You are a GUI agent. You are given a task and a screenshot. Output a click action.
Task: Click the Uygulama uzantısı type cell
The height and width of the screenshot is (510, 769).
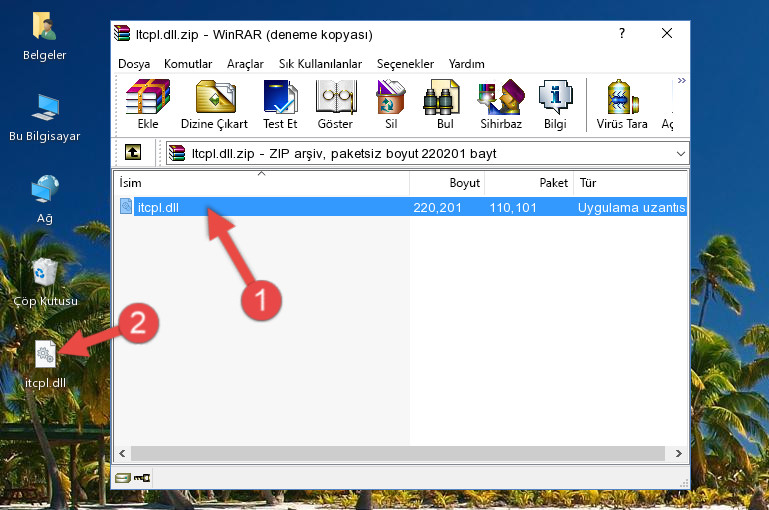pos(631,207)
